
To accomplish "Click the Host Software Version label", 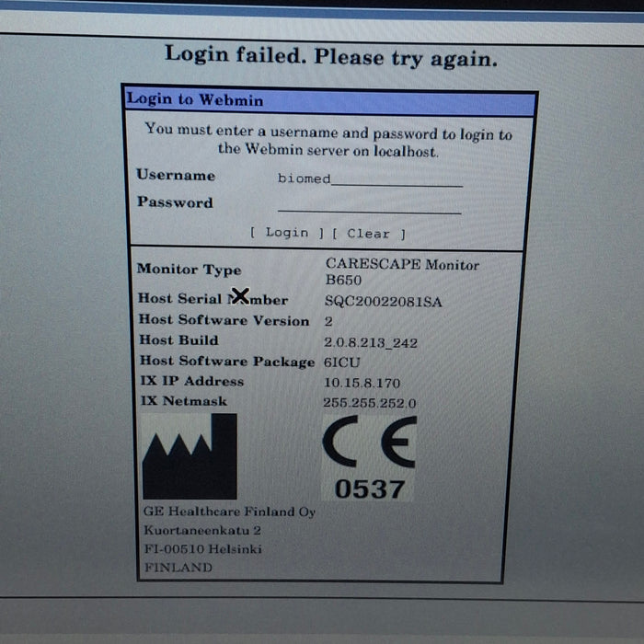I will 224,320.
